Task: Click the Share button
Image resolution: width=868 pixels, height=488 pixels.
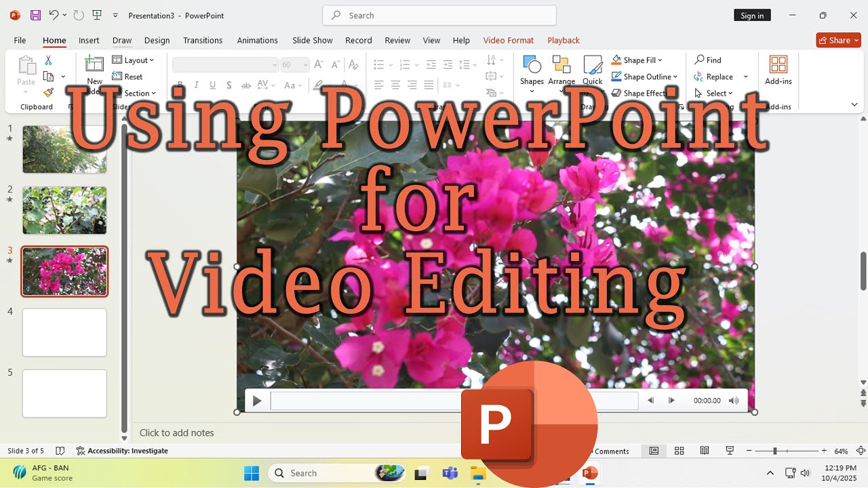Action: click(x=839, y=40)
